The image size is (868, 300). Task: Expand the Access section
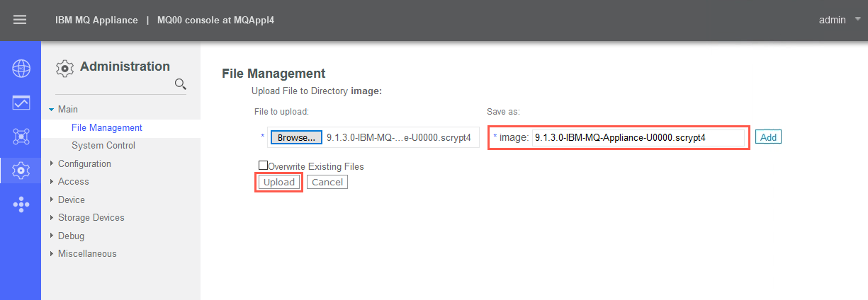coord(51,182)
